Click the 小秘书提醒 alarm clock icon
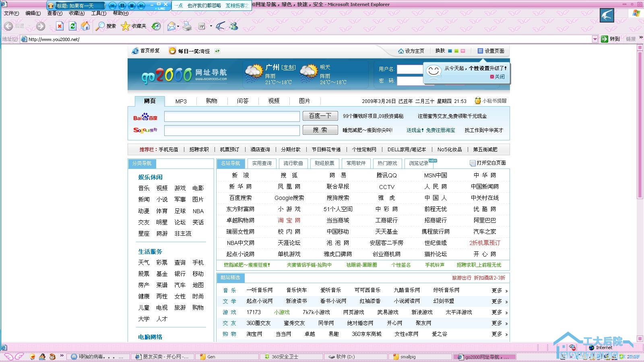The height and width of the screenshot is (362, 644). (x=478, y=101)
